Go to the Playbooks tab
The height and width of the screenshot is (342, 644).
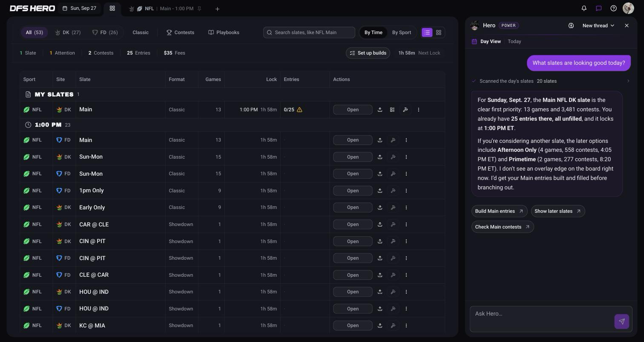pos(224,32)
